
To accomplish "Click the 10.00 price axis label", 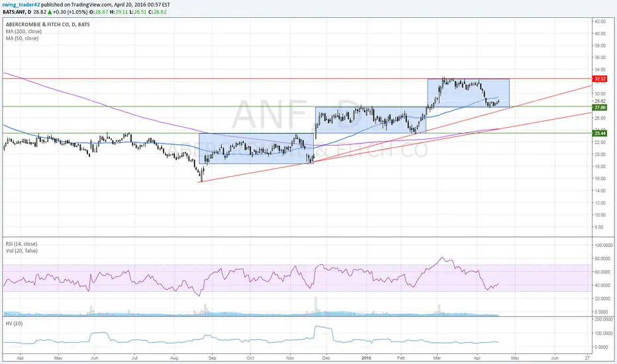I will pos(600,215).
